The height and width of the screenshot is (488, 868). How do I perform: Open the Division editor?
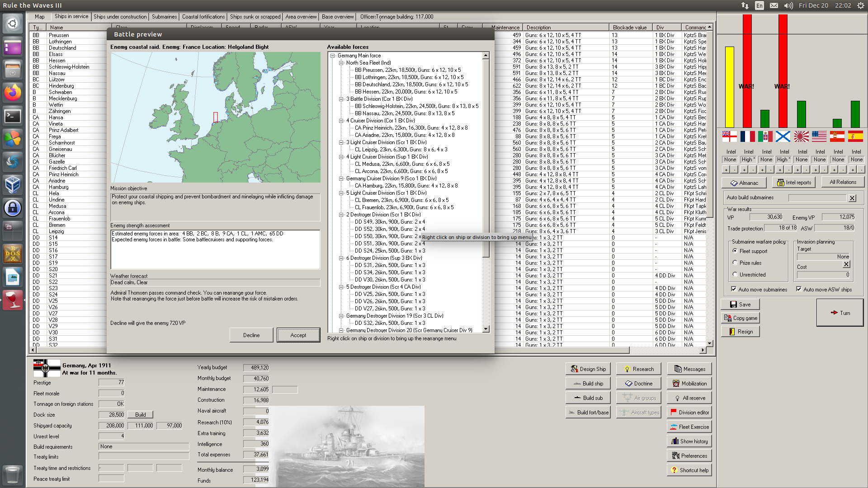click(689, 412)
